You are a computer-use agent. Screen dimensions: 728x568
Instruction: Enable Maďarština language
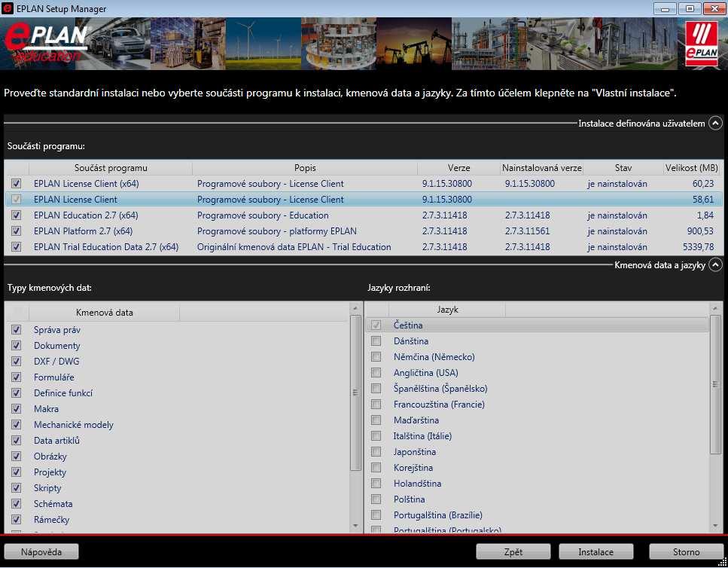point(376,420)
